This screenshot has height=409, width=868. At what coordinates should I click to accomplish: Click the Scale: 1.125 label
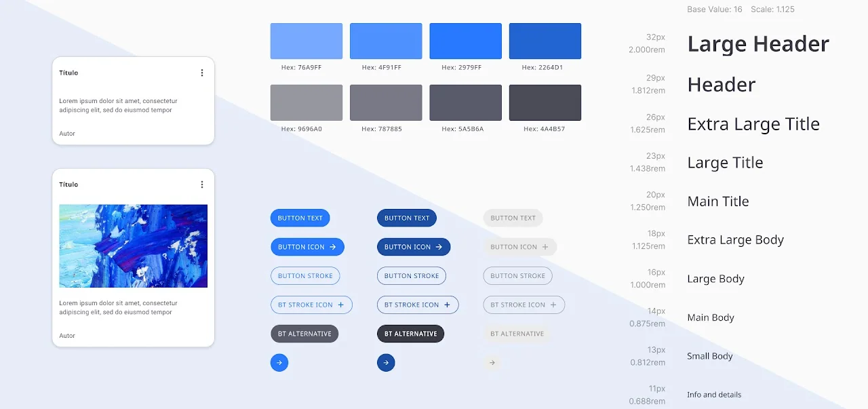click(x=772, y=9)
